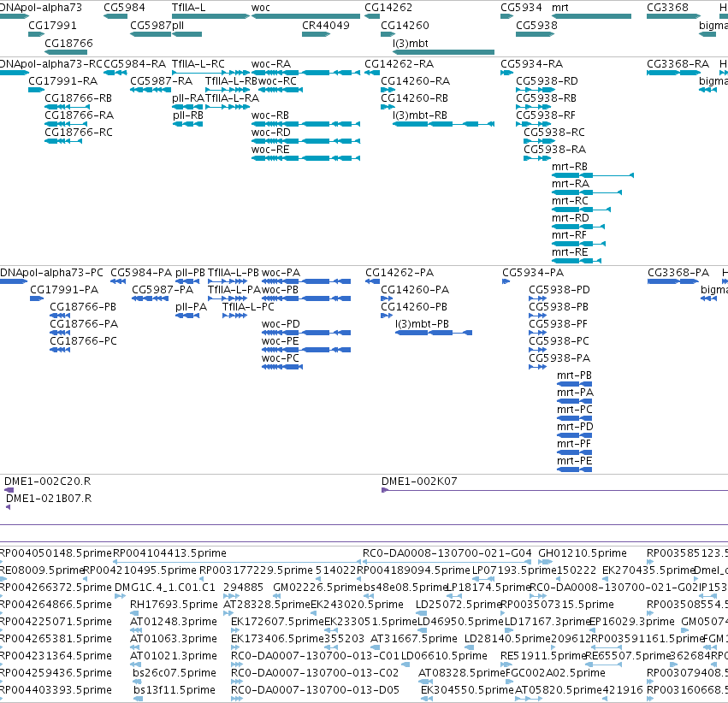Select the TfIIA-L-PC protein label
Image resolution: width=728 pixels, height=703 pixels.
pos(248,307)
